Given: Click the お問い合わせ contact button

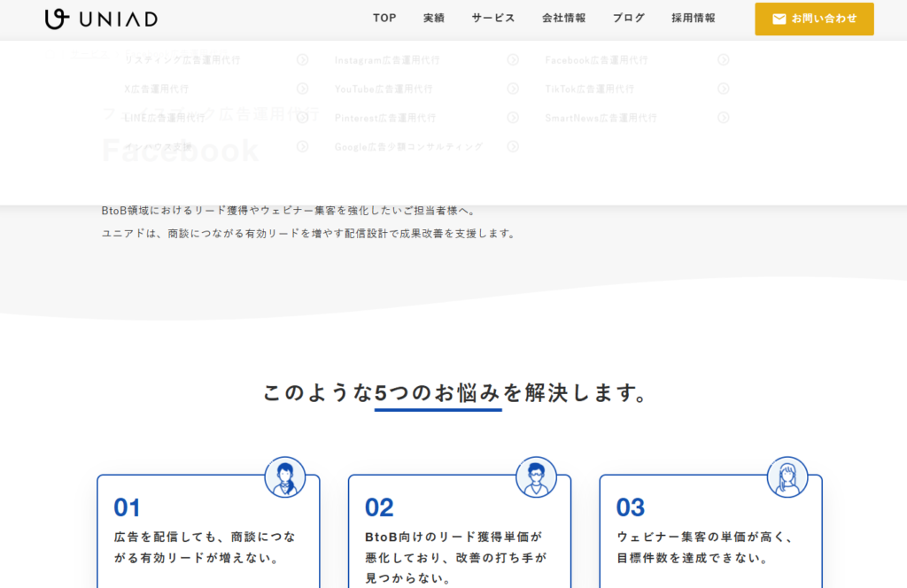Looking at the screenshot, I should (x=814, y=19).
